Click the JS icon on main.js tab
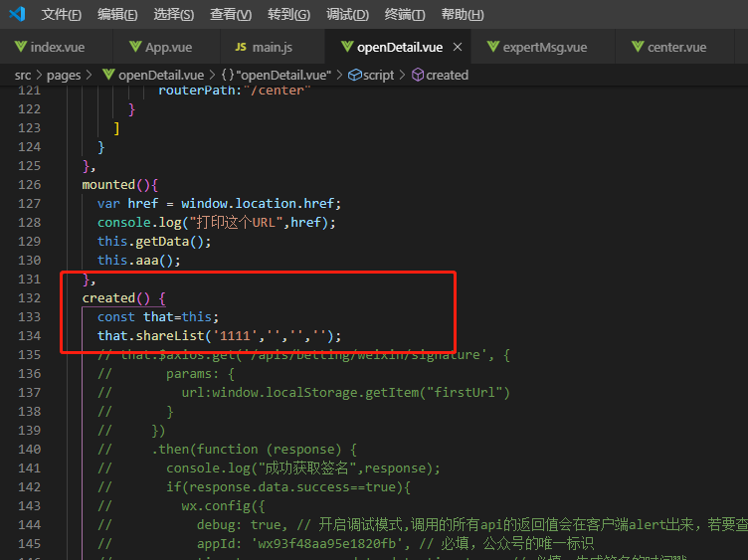 241,47
